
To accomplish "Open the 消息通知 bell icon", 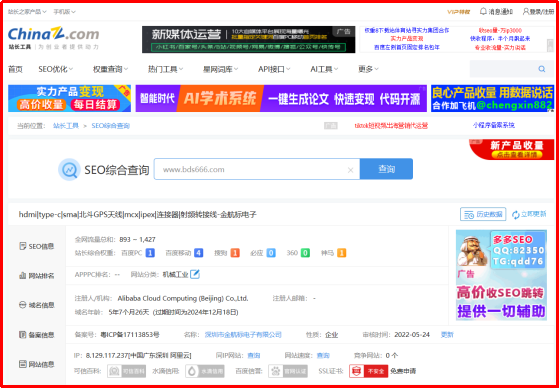I will [x=483, y=11].
